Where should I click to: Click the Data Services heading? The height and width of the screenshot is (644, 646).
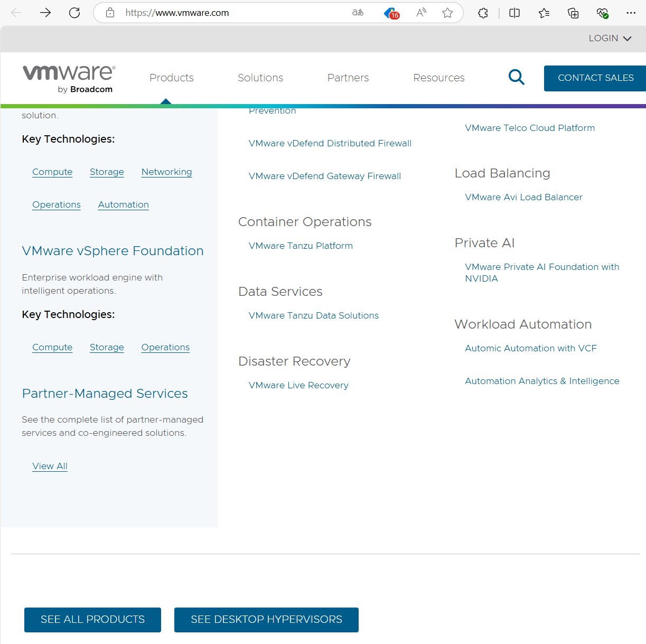[x=280, y=292]
